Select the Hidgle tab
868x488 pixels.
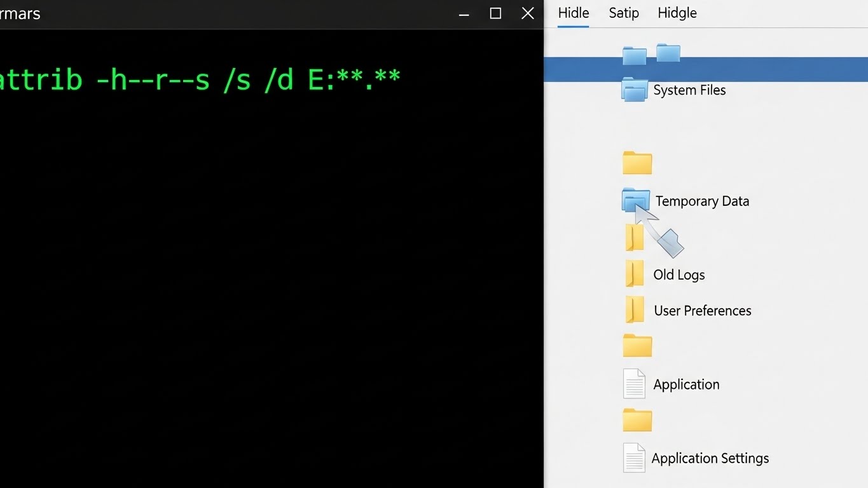tap(677, 13)
